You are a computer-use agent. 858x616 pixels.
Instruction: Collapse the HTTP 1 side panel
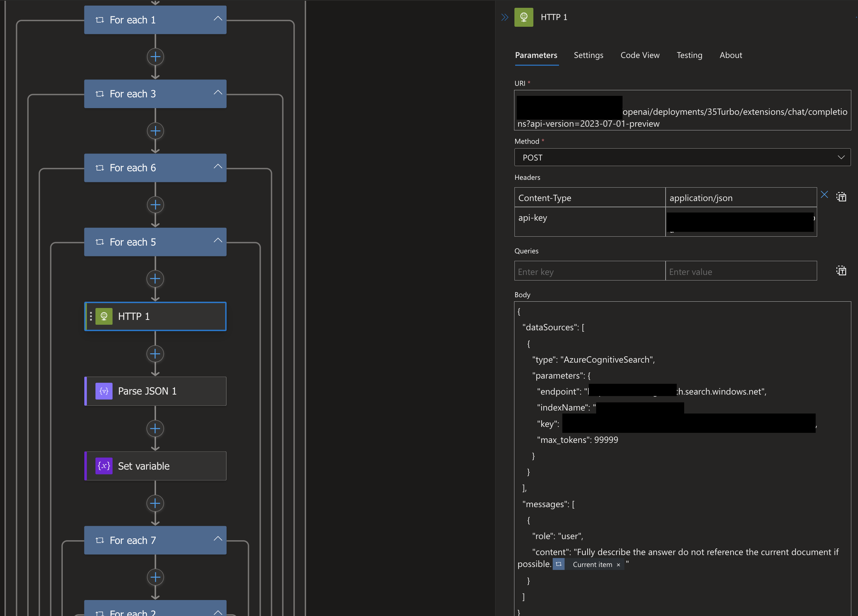click(x=505, y=17)
